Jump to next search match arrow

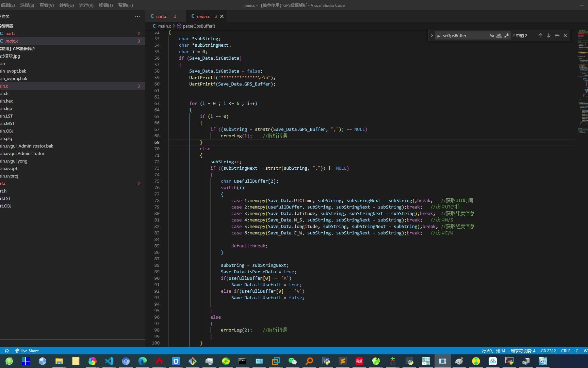click(x=549, y=35)
